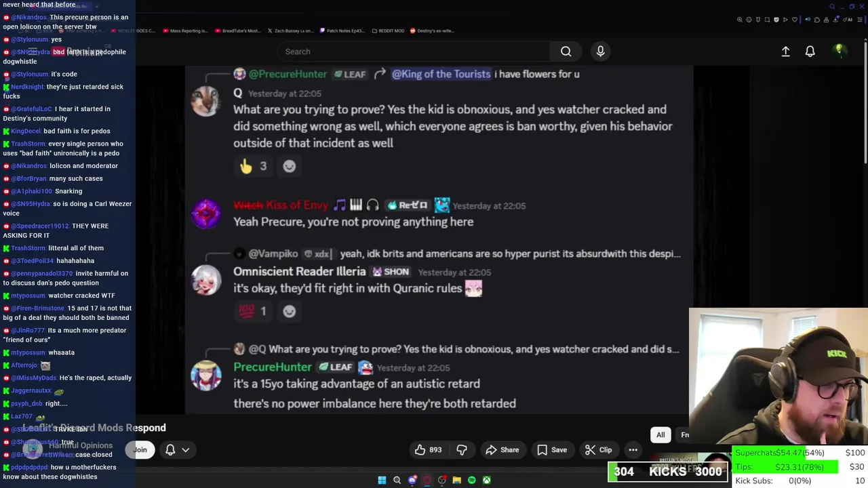
Task: Toggle the channel notification bell
Action: click(170, 450)
